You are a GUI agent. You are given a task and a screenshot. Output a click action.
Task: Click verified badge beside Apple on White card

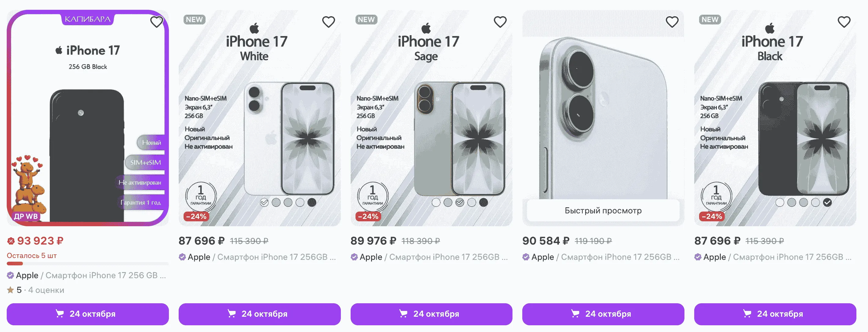[x=182, y=257]
